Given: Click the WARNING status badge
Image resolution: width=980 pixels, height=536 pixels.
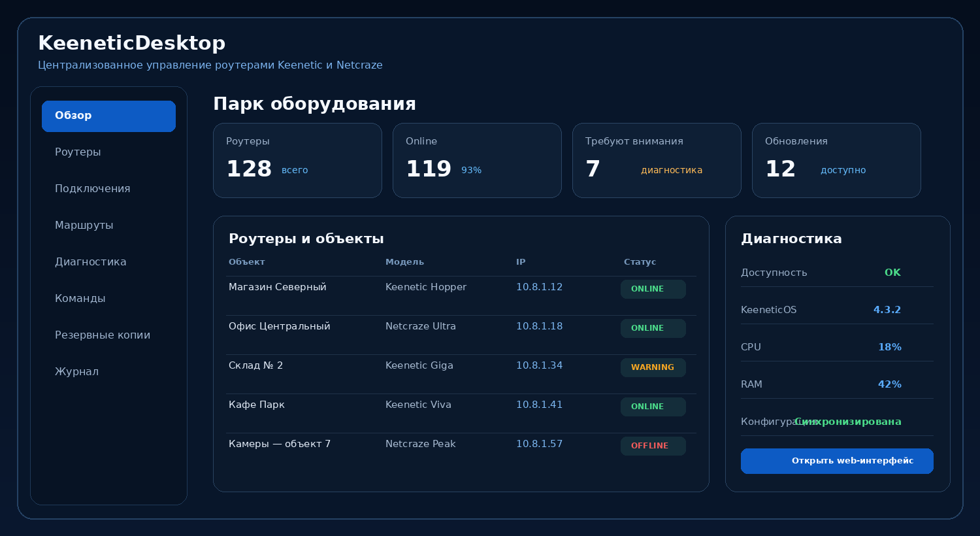Looking at the screenshot, I should (653, 367).
